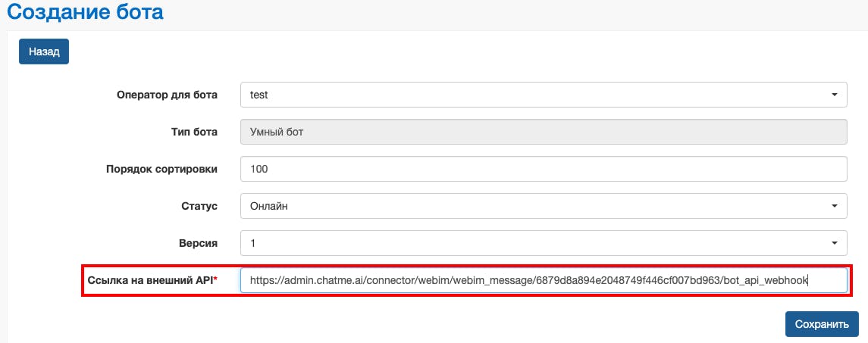The image size is (868, 343).
Task: Click the red required asterisk
Action: pos(215,280)
